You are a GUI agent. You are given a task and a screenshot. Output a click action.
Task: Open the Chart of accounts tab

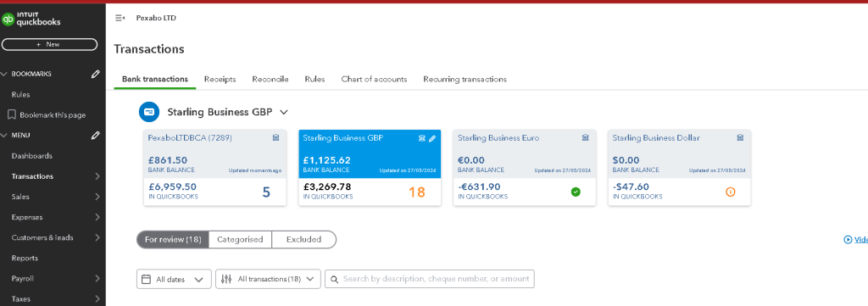click(x=374, y=79)
